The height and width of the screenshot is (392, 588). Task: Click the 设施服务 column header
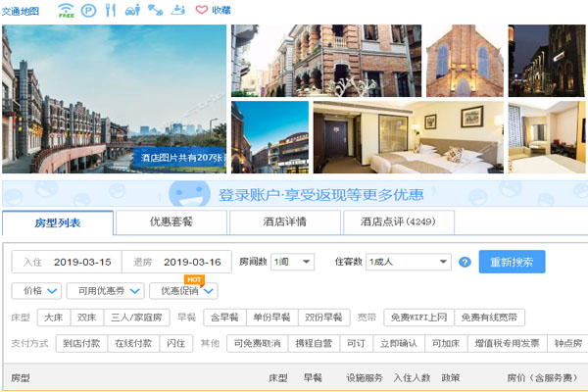365,377
